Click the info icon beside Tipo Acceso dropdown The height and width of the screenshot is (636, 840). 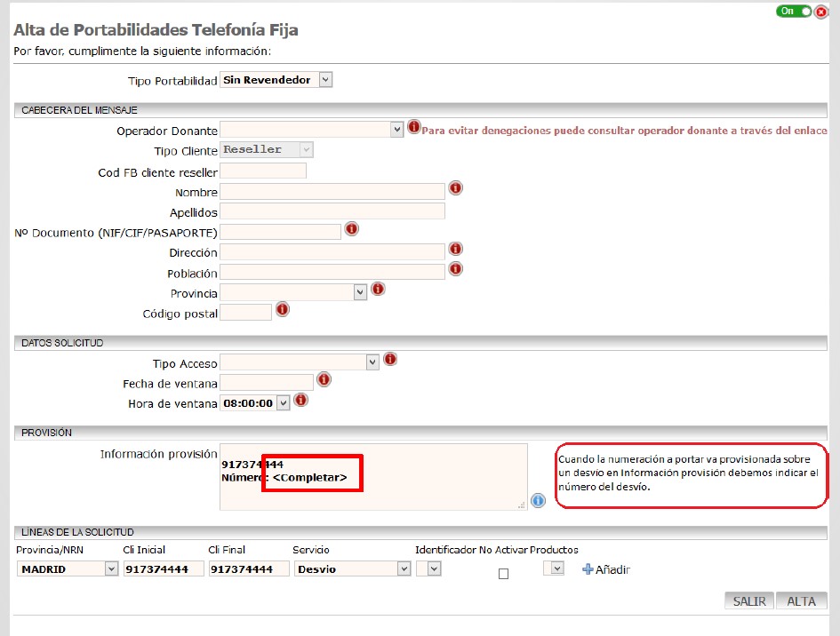click(x=390, y=359)
